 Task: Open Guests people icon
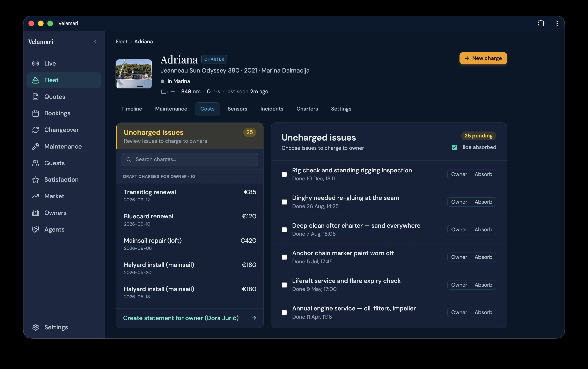[36, 163]
